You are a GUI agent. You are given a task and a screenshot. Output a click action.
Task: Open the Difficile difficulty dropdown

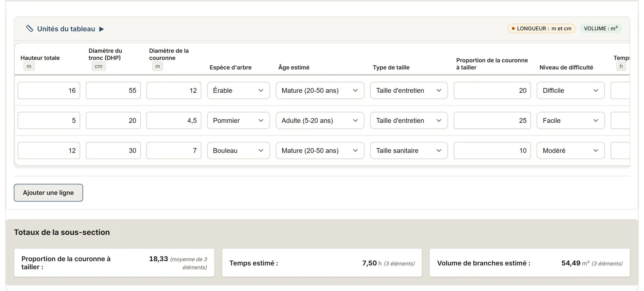(x=571, y=90)
